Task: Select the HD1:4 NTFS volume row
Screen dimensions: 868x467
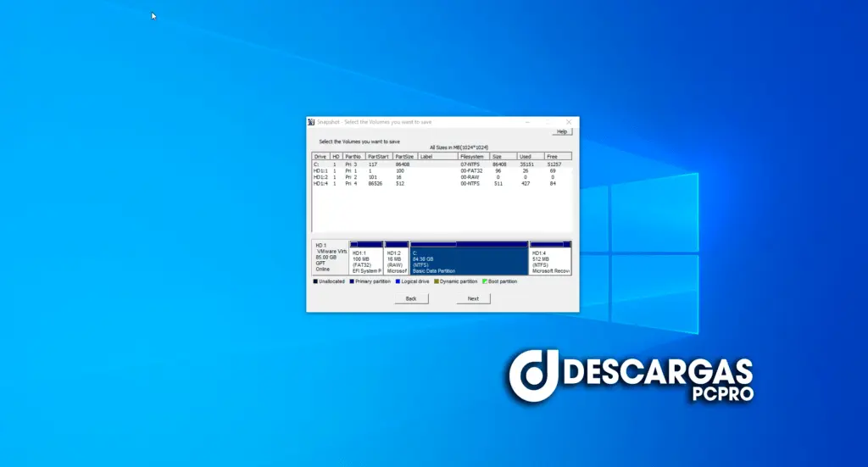Action: [442, 184]
